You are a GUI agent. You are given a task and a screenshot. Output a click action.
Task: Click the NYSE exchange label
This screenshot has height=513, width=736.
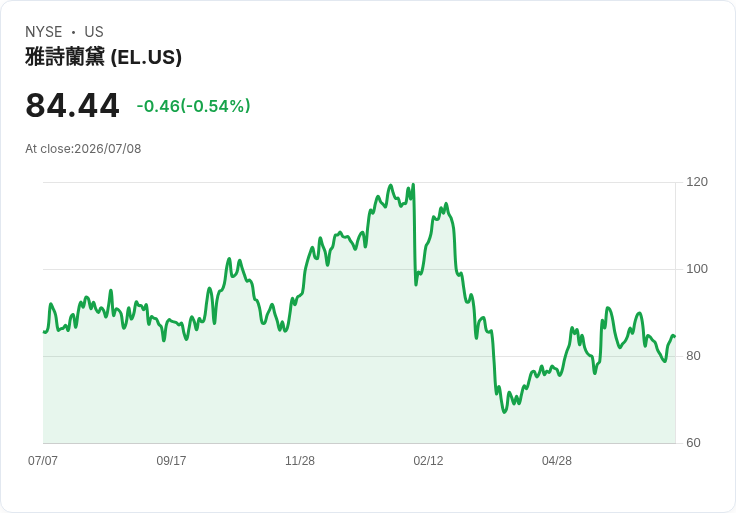[44, 32]
